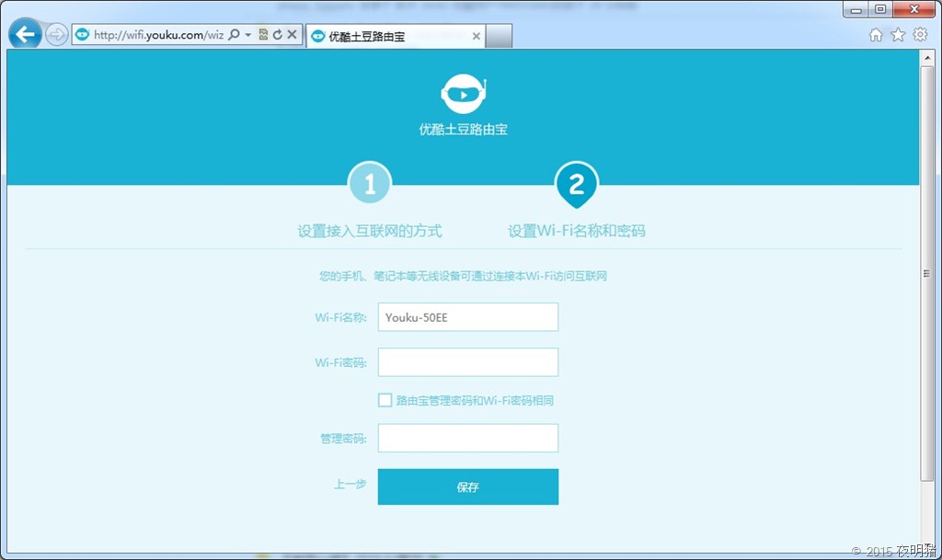Click the compatibility view icon in address bar
The image size is (942, 560).
(x=263, y=35)
